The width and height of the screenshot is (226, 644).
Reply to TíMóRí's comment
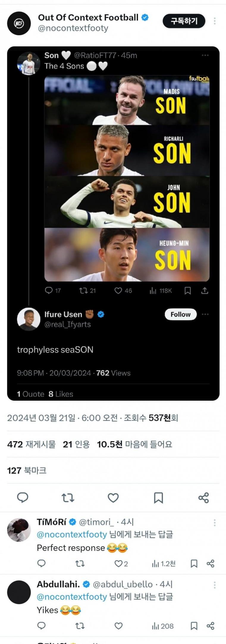41,563
